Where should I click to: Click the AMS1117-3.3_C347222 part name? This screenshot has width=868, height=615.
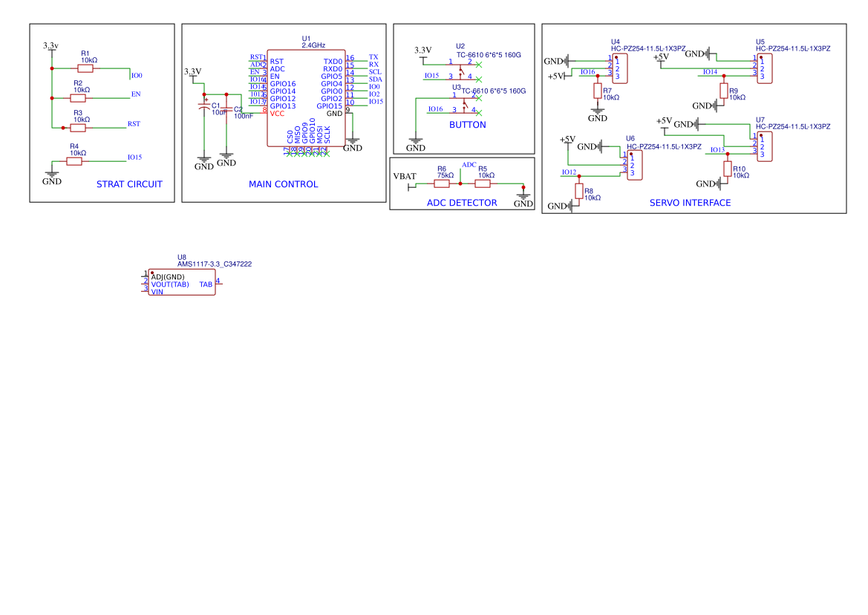pyautogui.click(x=215, y=264)
